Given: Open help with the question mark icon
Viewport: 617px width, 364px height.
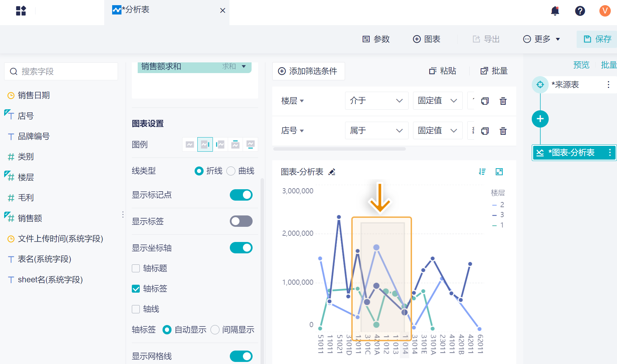Looking at the screenshot, I should tap(580, 11).
